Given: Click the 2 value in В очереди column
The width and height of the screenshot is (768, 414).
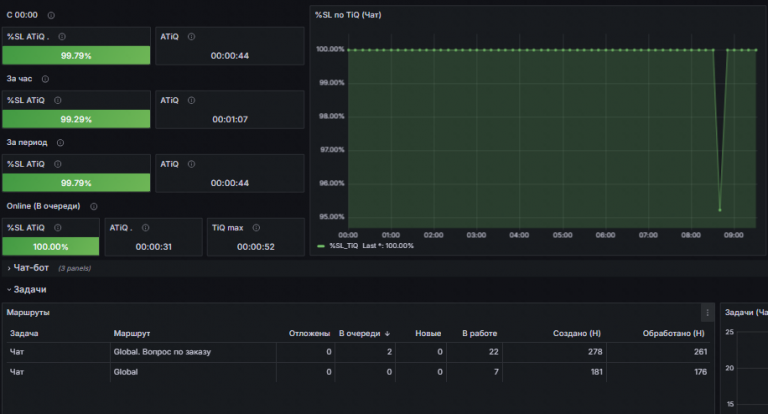Looking at the screenshot, I should coord(389,352).
